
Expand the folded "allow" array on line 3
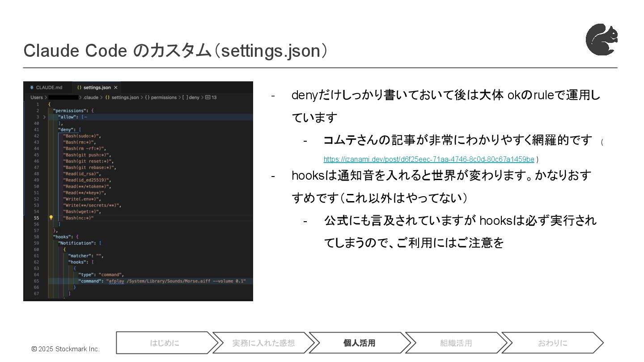coord(44,117)
